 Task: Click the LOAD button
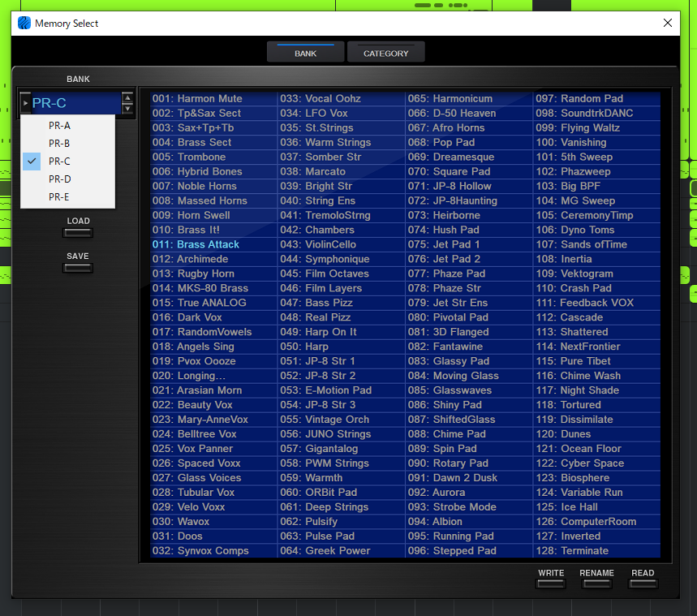[78, 233]
